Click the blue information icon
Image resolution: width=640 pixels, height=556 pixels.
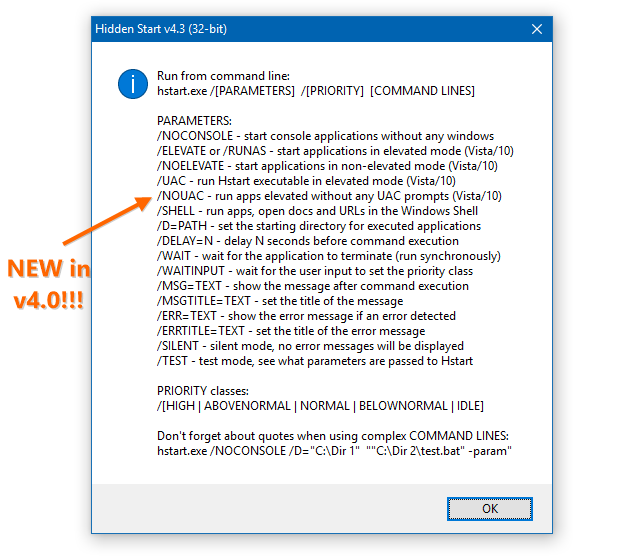point(132,83)
